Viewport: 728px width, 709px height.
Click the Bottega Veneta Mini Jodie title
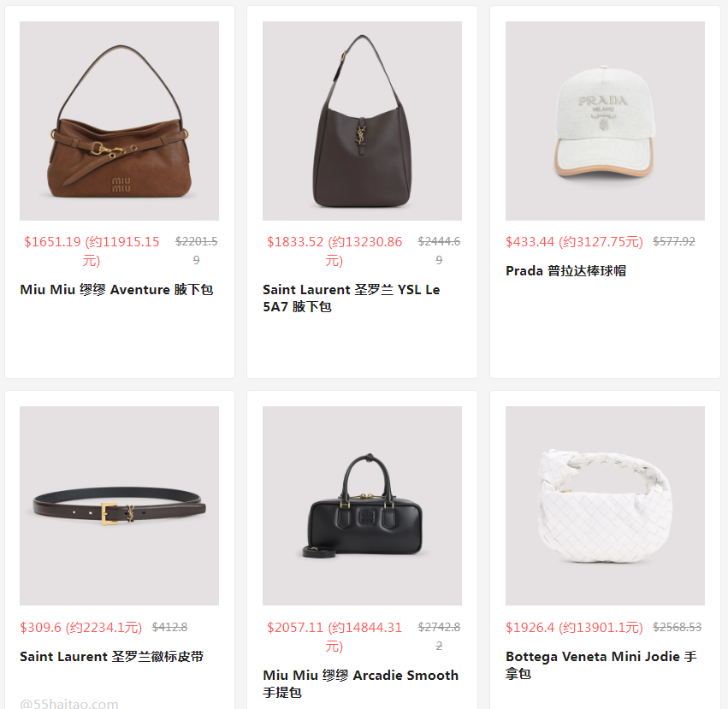pos(601,665)
